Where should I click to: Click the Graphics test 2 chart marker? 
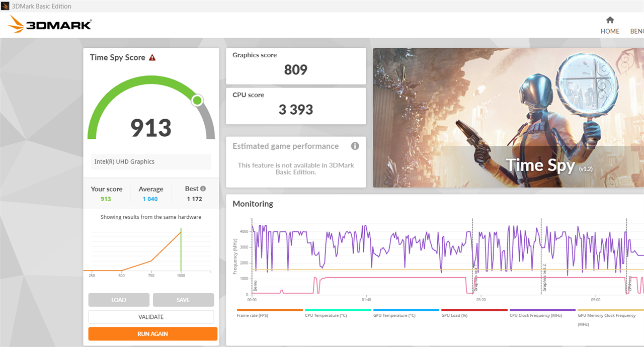(544, 278)
